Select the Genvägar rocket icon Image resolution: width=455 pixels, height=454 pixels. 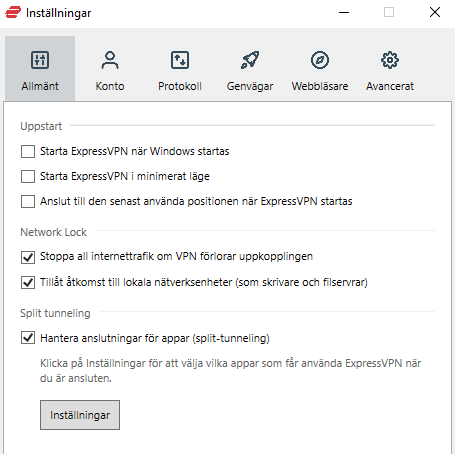[x=250, y=60]
